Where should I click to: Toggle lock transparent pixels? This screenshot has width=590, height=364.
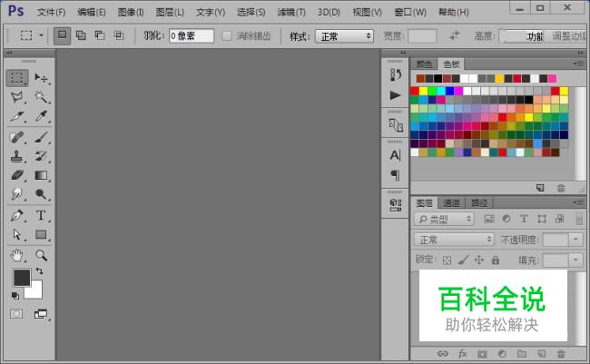447,261
